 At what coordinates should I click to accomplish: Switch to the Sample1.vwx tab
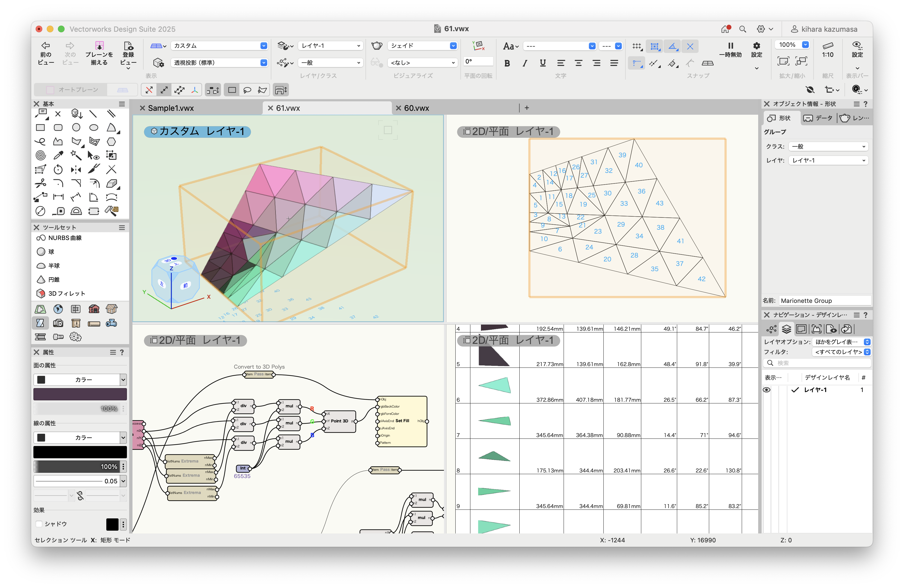click(171, 108)
